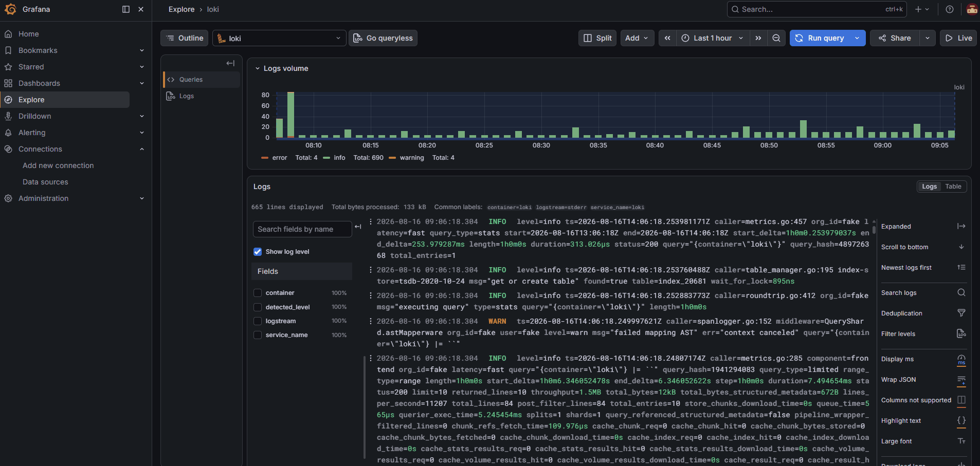Click Go queryless button
Image resolution: width=980 pixels, height=466 pixels.
point(383,38)
